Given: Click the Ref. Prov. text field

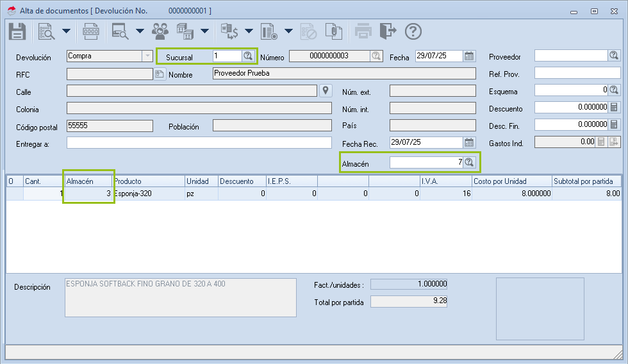Looking at the screenshot, I should coord(577,73).
